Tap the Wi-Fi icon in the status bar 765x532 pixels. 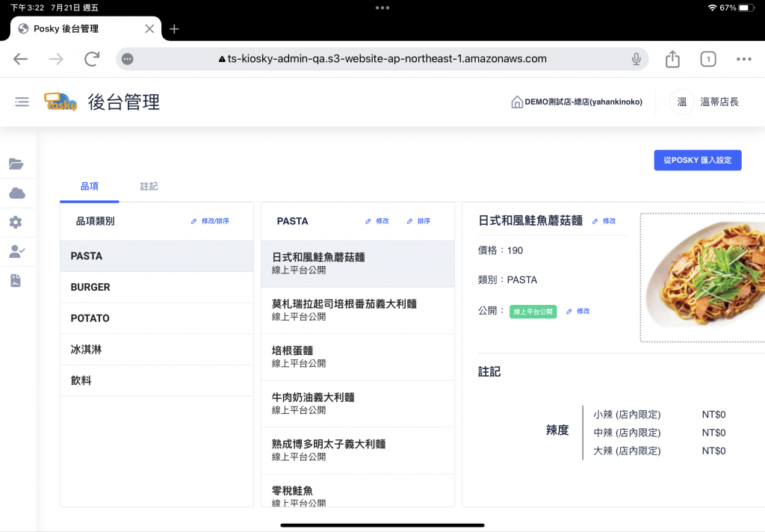(x=712, y=7)
